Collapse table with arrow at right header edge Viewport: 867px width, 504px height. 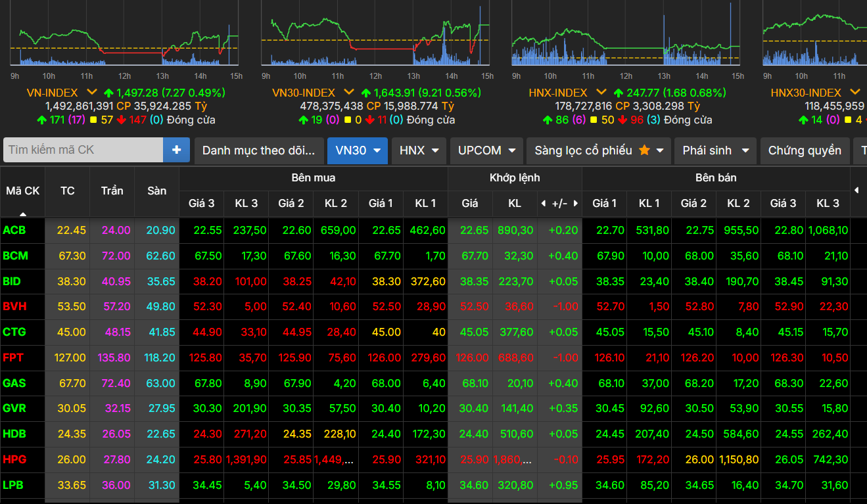(x=856, y=191)
